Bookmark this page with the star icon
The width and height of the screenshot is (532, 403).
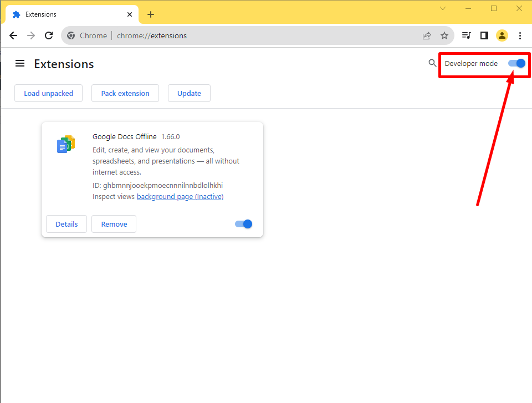click(444, 35)
